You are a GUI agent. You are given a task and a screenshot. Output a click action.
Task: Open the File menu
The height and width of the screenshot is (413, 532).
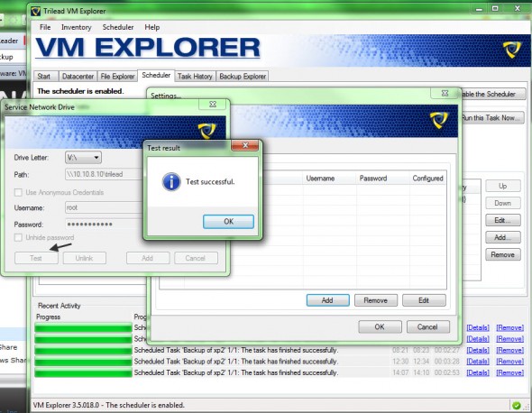coord(45,27)
